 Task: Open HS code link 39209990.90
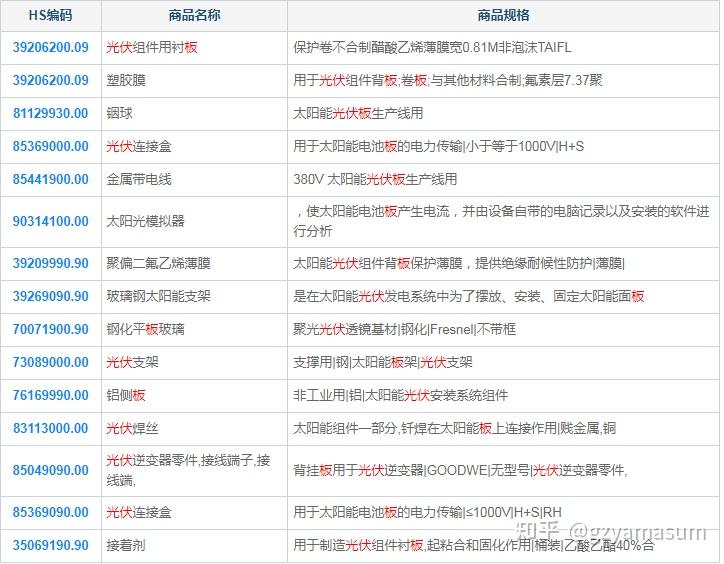50,263
